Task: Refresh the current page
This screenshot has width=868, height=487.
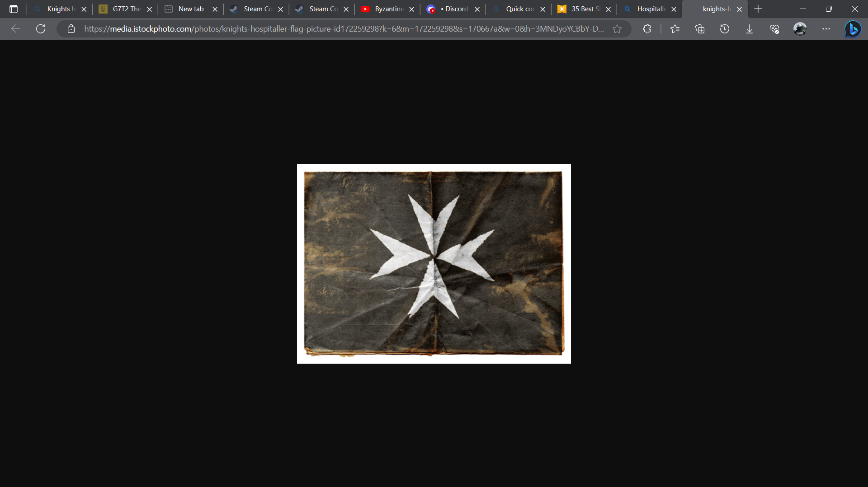Action: [41, 29]
